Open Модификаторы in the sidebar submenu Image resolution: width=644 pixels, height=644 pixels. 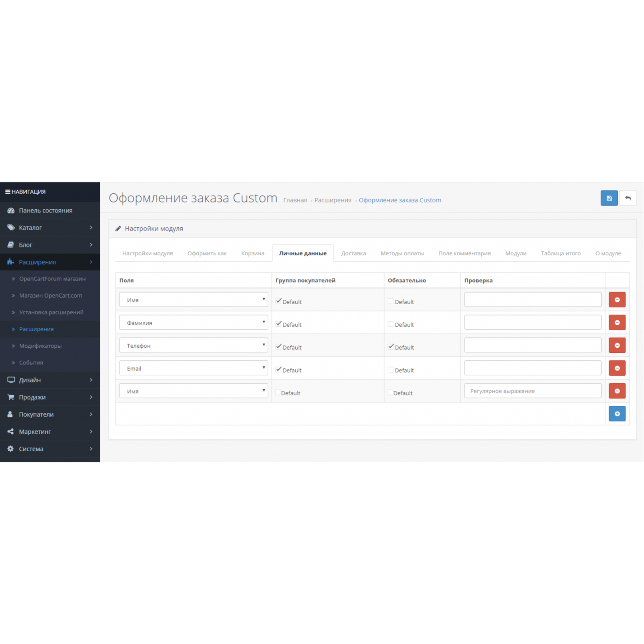point(40,346)
